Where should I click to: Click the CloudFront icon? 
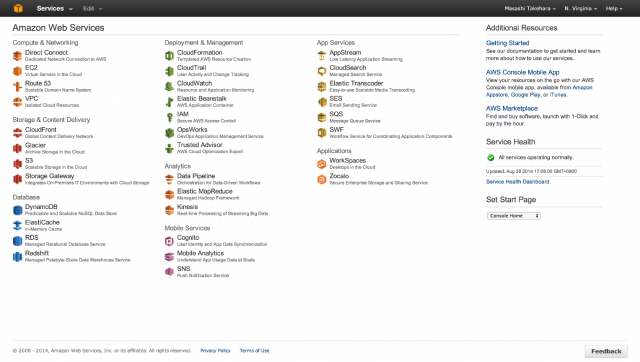[17, 133]
